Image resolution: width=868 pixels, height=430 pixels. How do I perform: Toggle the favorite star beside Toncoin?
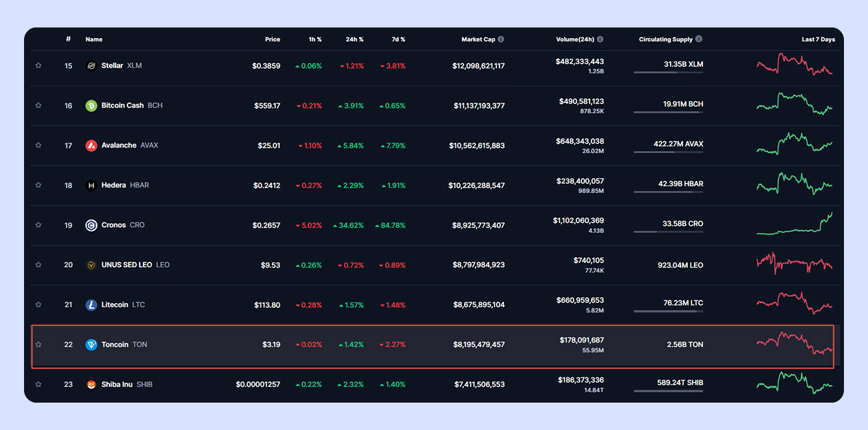[x=39, y=345]
